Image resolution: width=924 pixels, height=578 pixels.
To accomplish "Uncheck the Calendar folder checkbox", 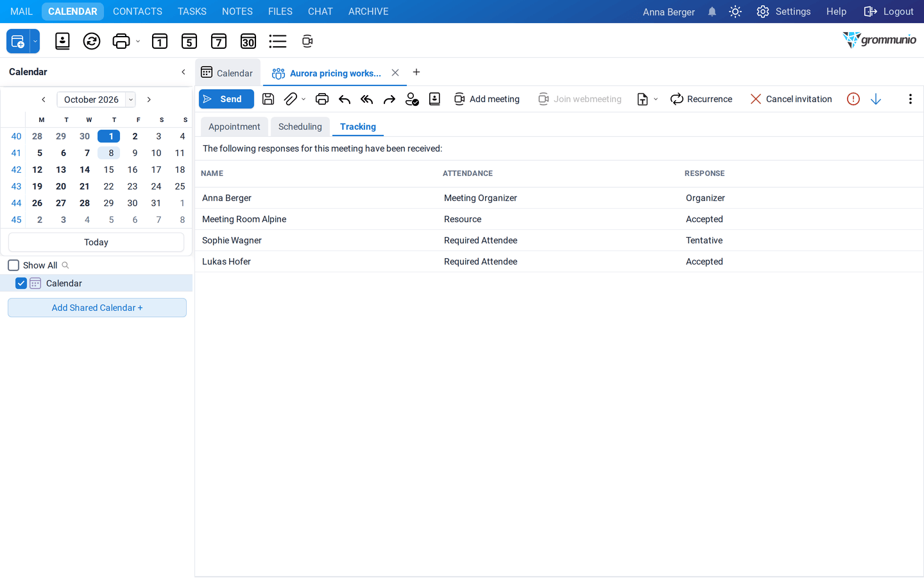I will click(21, 283).
